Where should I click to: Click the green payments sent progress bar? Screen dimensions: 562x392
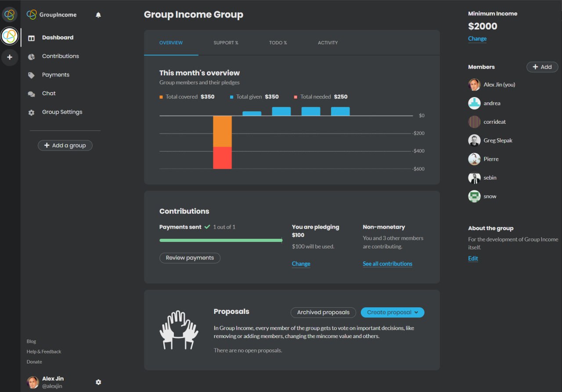[221, 241]
